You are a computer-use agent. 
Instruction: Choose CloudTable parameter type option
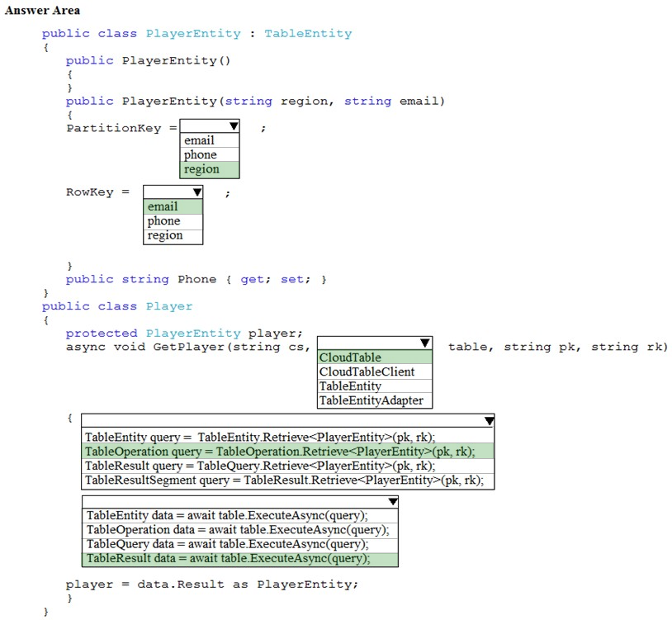375,357
